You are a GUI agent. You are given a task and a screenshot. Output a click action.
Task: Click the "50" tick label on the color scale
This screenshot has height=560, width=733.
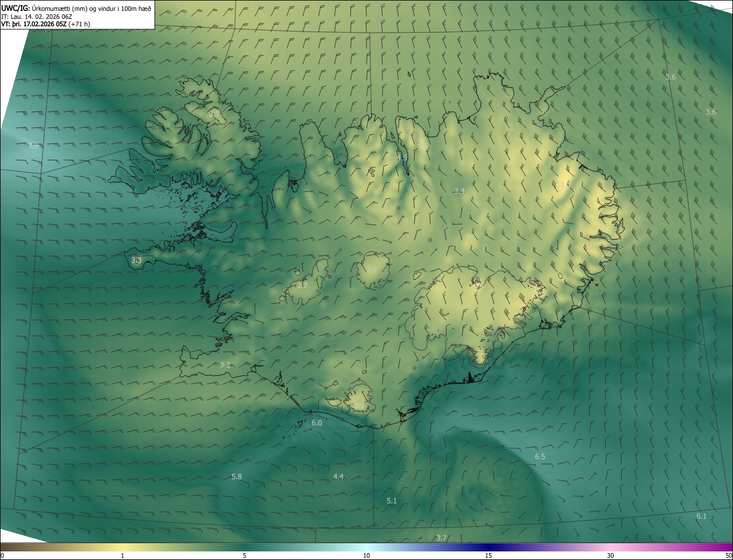click(x=728, y=555)
